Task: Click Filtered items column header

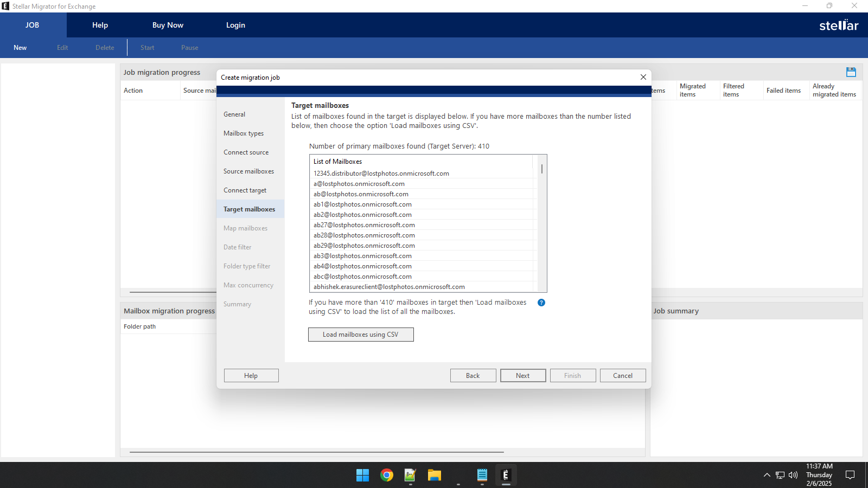Action: point(741,91)
